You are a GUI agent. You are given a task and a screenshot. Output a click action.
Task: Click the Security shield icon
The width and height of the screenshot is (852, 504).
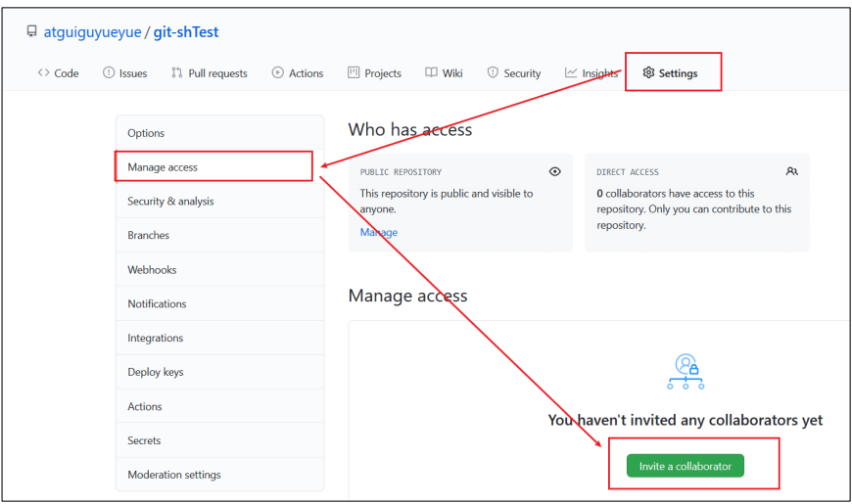tap(493, 72)
